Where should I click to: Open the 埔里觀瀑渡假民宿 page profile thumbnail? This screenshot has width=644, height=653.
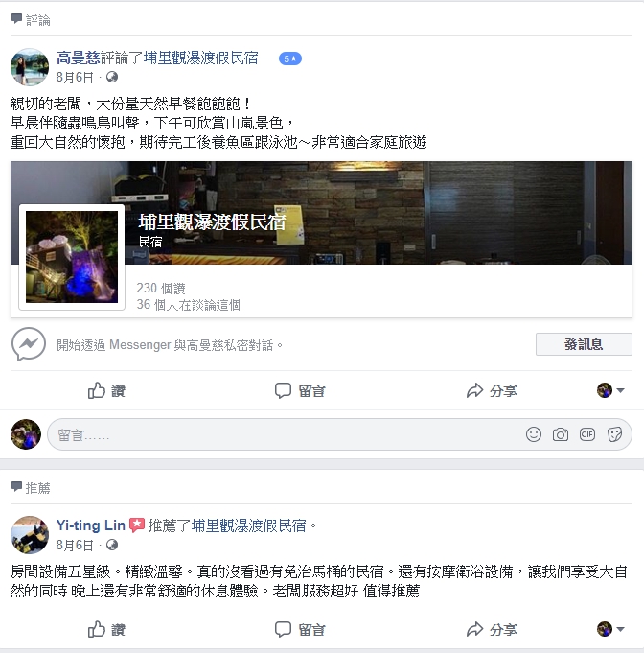[x=72, y=257]
